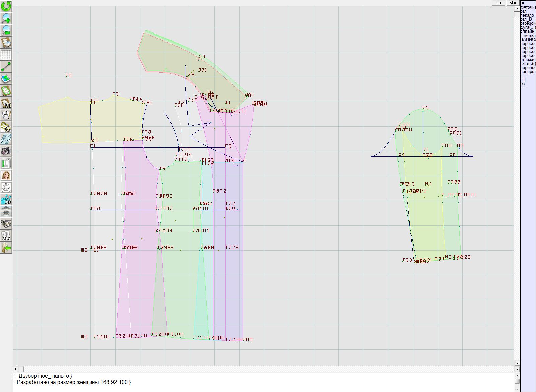
Task: Click the camera snapshot icon
Action: pos(6,151)
